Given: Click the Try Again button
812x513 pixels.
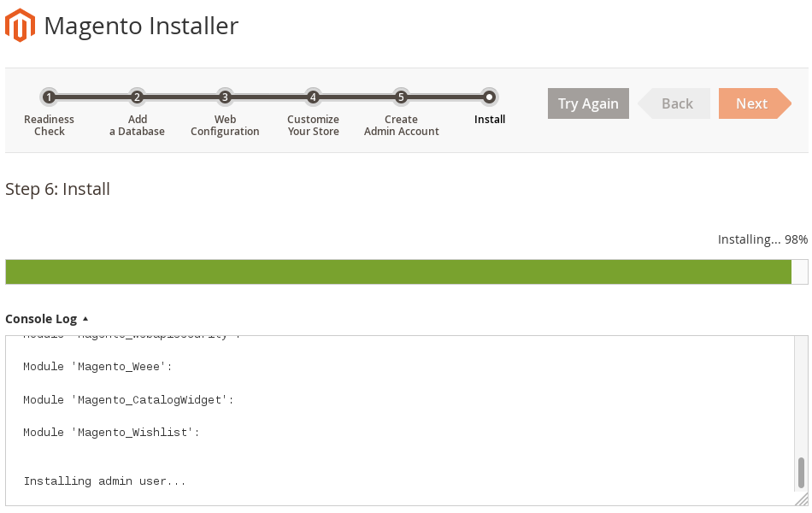Looking at the screenshot, I should [588, 103].
